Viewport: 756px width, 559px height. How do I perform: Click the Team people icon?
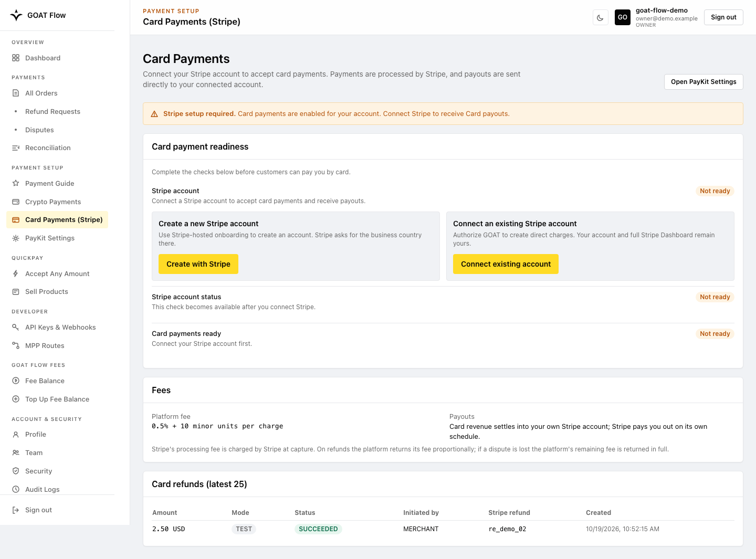pyautogui.click(x=16, y=452)
